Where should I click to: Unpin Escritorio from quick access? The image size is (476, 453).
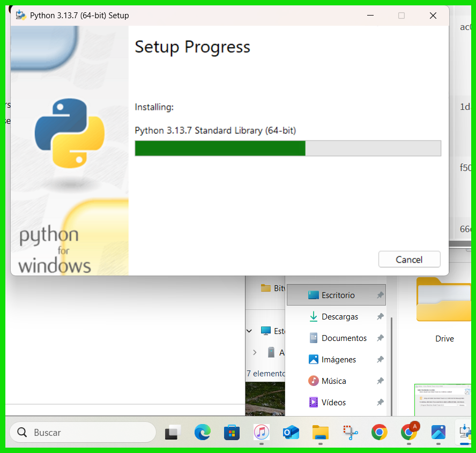[x=380, y=295]
